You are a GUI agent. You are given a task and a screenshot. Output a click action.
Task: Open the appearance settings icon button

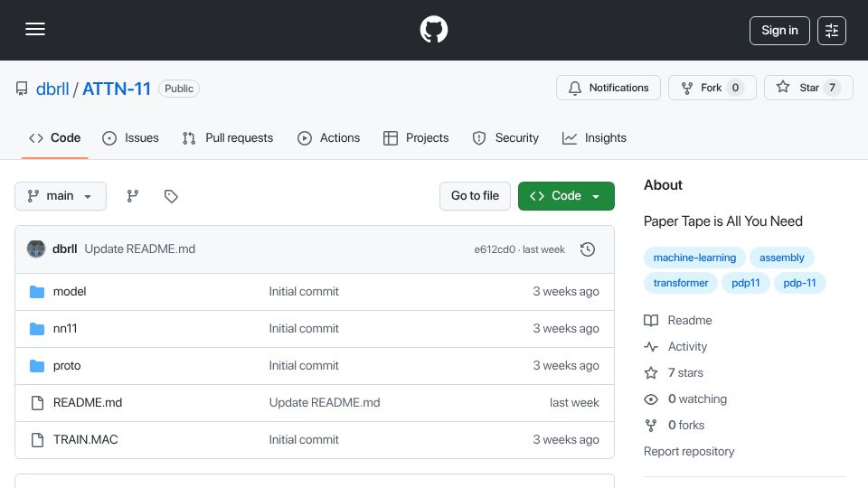point(832,31)
